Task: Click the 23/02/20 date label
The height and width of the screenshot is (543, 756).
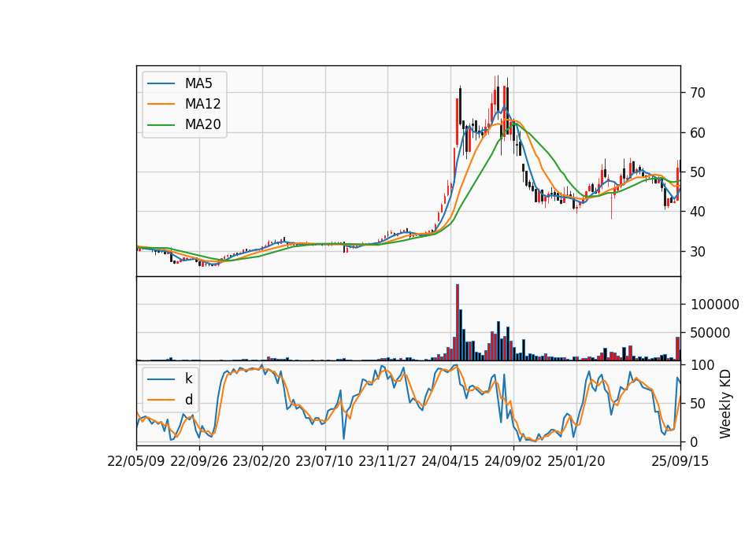Action: [261, 461]
